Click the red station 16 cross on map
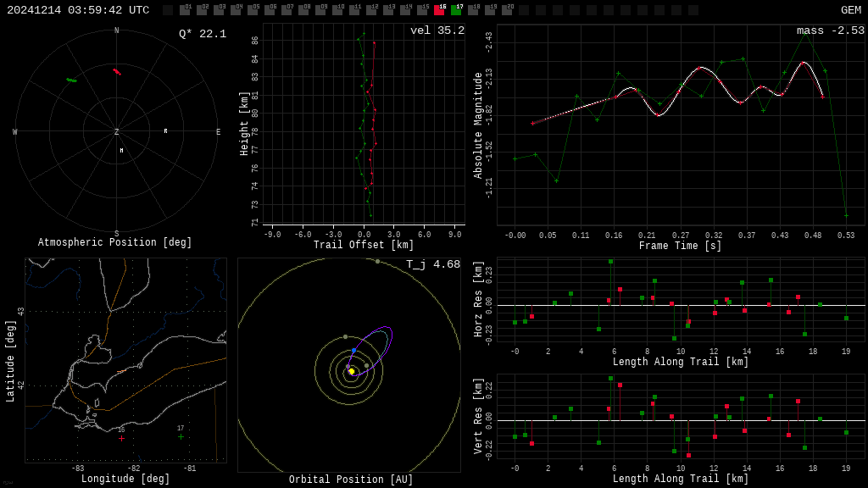The width and height of the screenshot is (868, 488). (121, 438)
